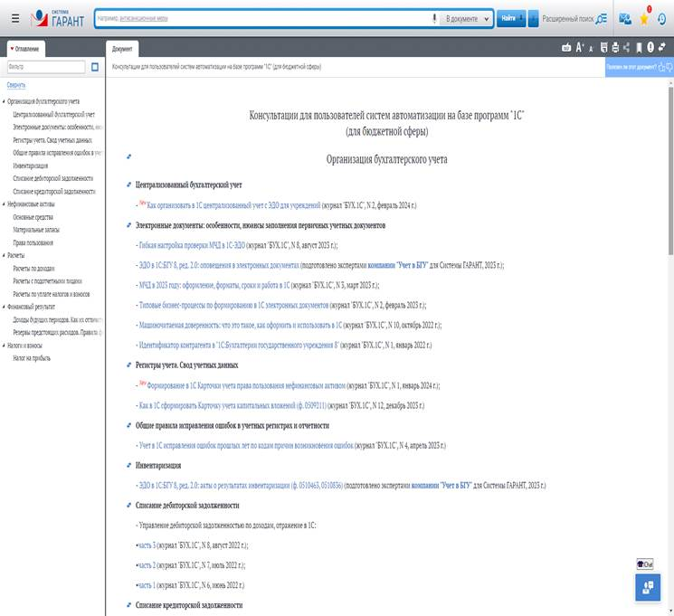Image resolution: width=674 pixels, height=616 pixels.
Task: Select Инвентаризация in contents tree
Action: click(x=31, y=166)
